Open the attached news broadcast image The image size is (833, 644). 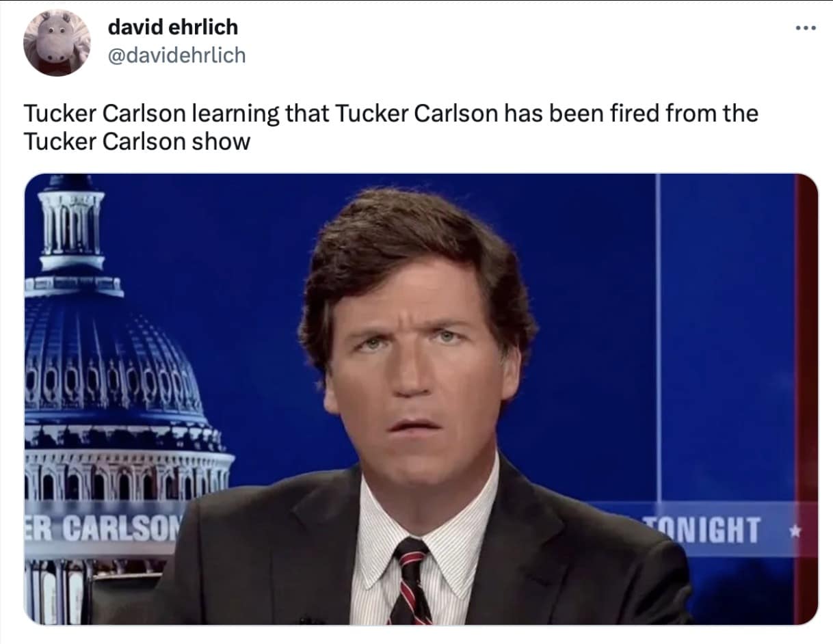421,399
